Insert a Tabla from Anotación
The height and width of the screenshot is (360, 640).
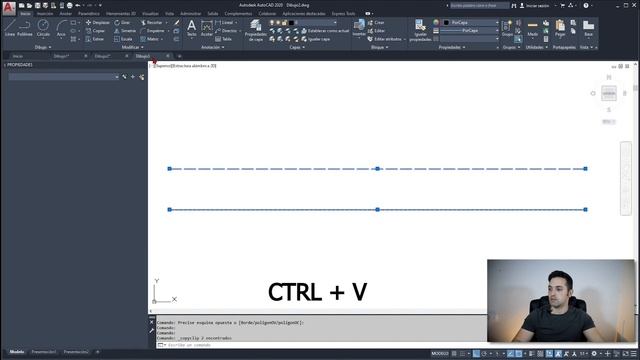223,39
